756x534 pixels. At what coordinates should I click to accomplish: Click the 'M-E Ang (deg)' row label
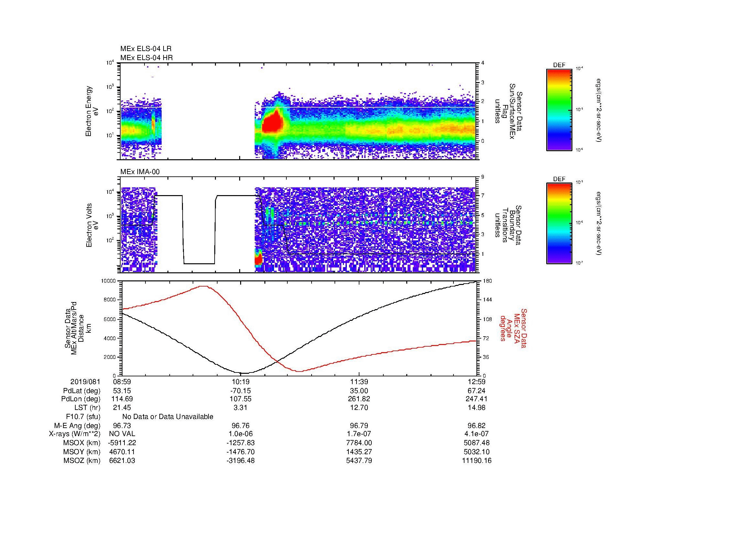tap(77, 426)
